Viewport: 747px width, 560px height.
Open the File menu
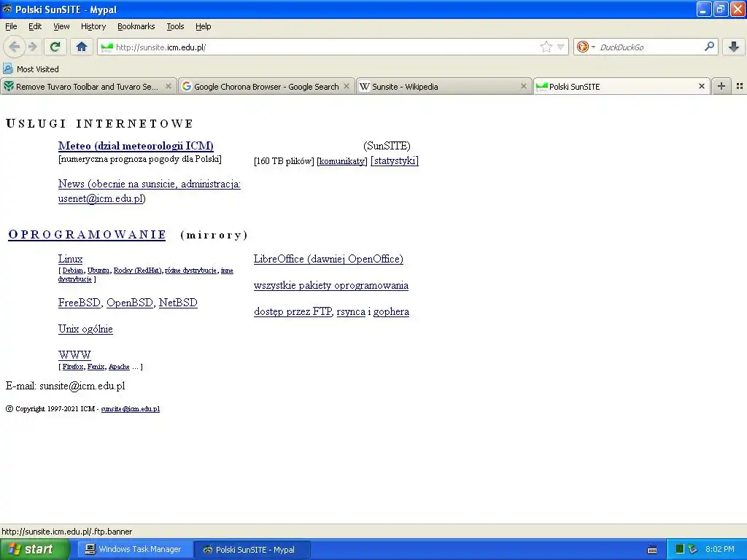pyautogui.click(x=11, y=26)
